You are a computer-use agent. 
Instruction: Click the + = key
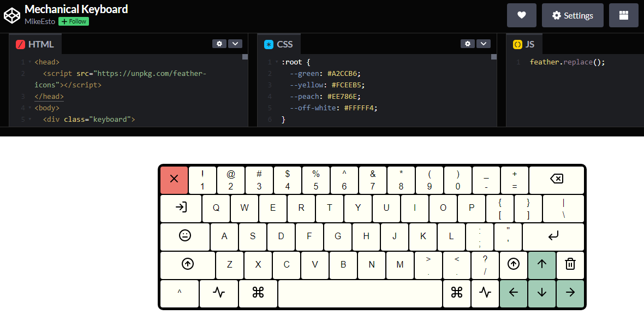click(515, 180)
